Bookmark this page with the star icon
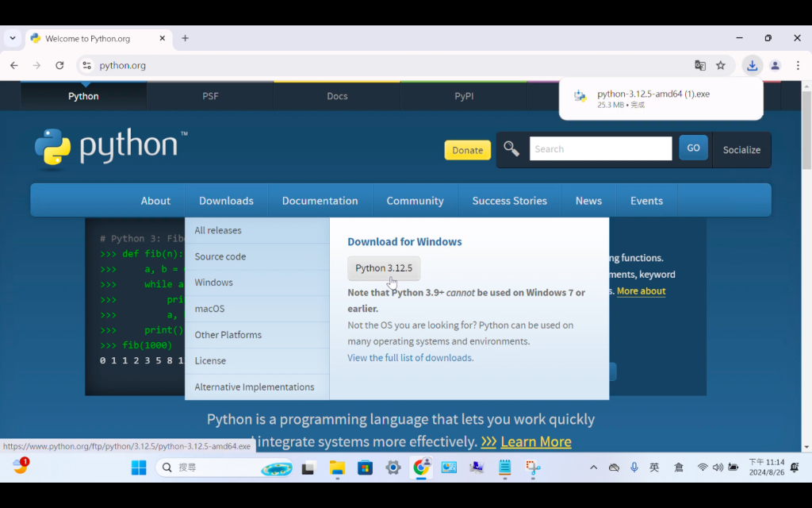This screenshot has height=508, width=812. pyautogui.click(x=721, y=65)
